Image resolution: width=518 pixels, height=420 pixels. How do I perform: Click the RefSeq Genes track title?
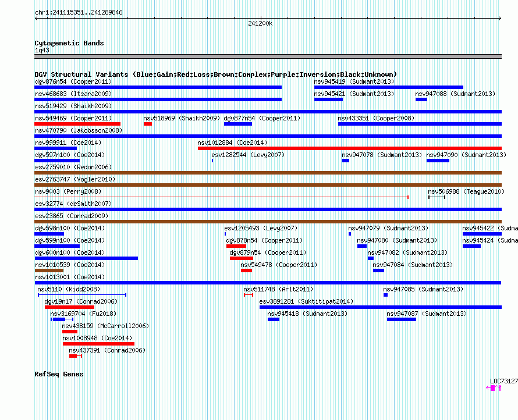pos(59,374)
